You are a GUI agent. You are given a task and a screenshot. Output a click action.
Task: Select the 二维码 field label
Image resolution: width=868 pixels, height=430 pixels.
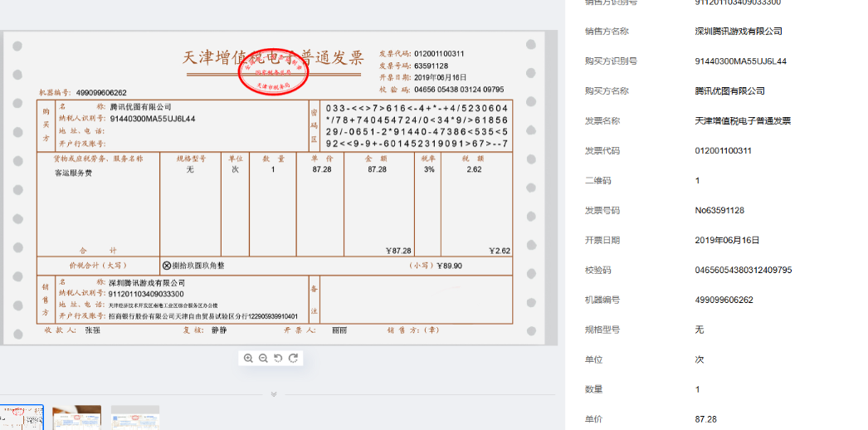pyautogui.click(x=597, y=180)
